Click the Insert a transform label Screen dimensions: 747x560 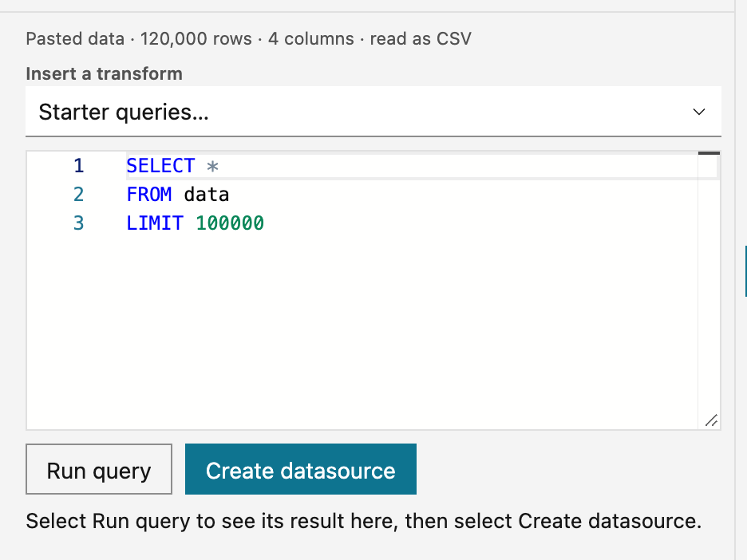click(104, 74)
